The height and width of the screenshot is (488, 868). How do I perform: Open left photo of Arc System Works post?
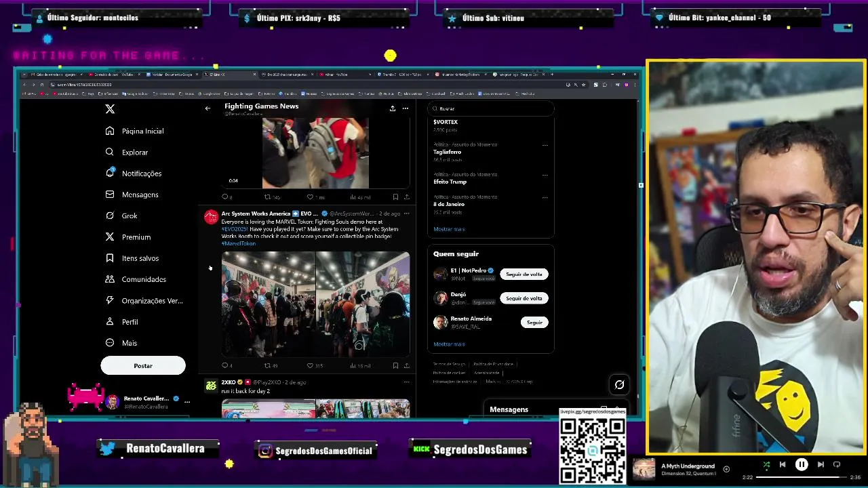click(x=268, y=304)
